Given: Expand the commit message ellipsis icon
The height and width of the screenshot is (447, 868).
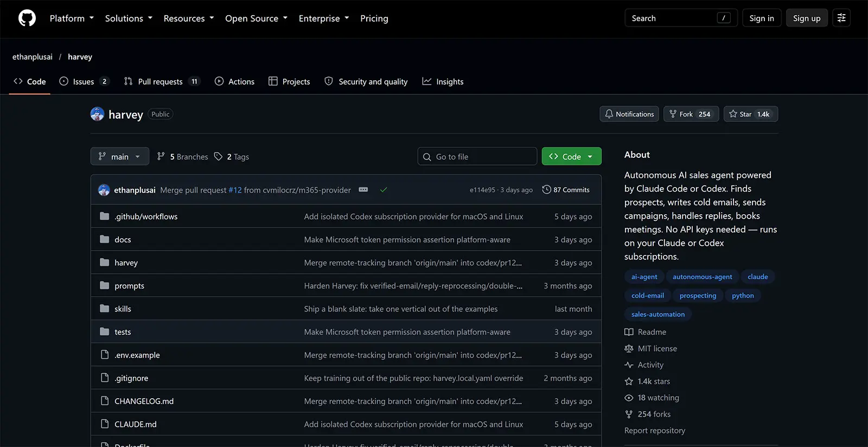Looking at the screenshot, I should pos(363,190).
